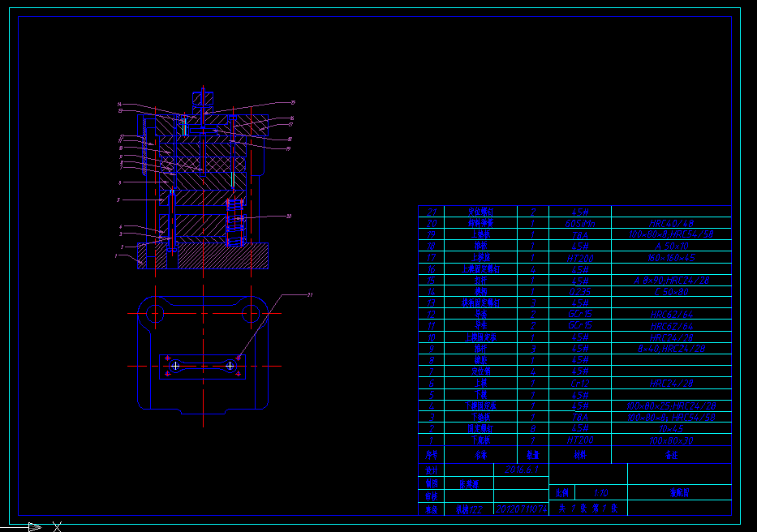Click the 100×80×30 remark cell
Viewport: 757px width, 532px height.
point(671,440)
